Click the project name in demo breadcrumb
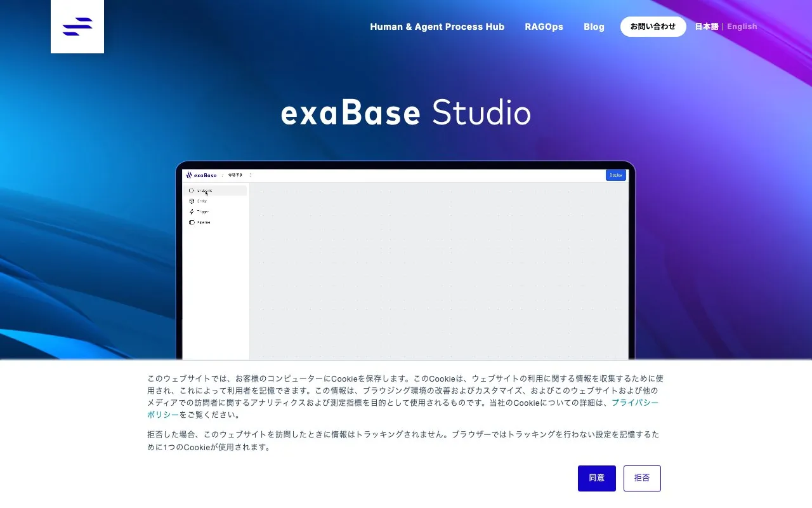 click(235, 175)
